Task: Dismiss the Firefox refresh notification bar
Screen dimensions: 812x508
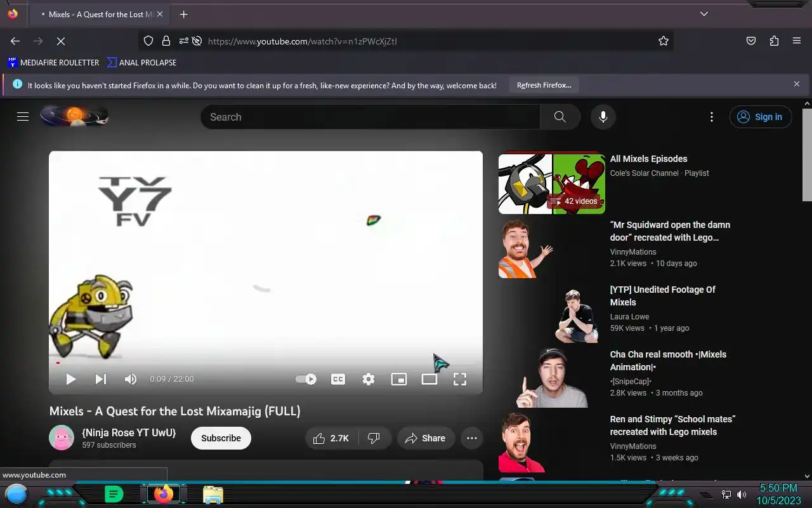Action: pos(797,84)
